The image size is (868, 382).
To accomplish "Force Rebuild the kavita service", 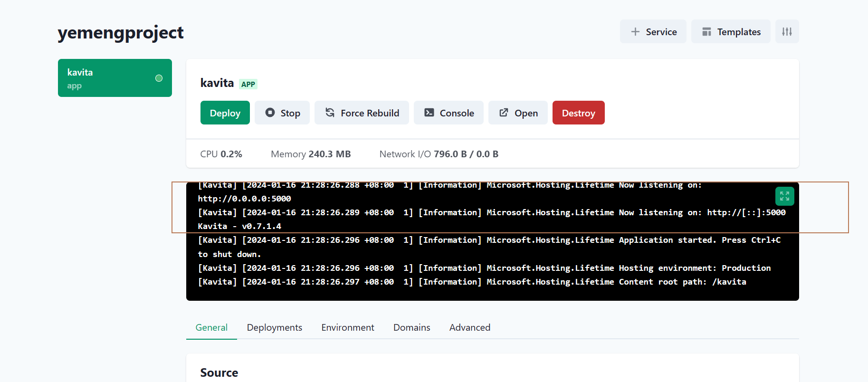I will (x=362, y=113).
